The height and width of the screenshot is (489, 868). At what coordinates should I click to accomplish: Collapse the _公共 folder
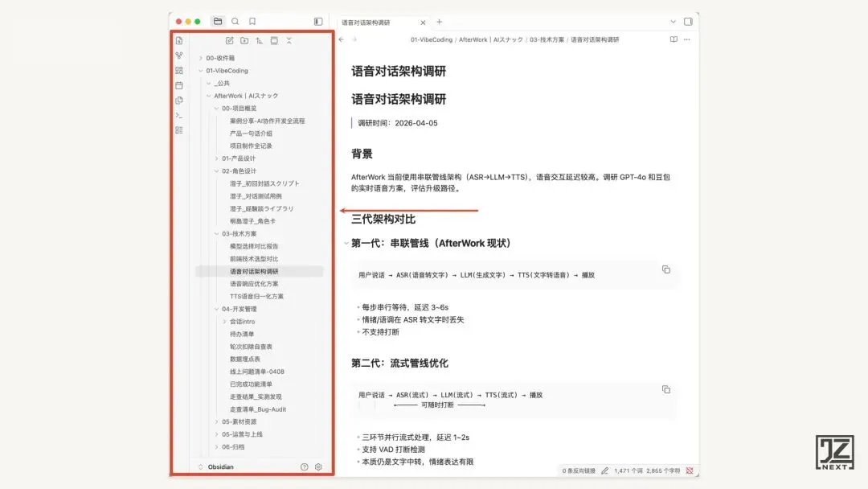(x=209, y=84)
